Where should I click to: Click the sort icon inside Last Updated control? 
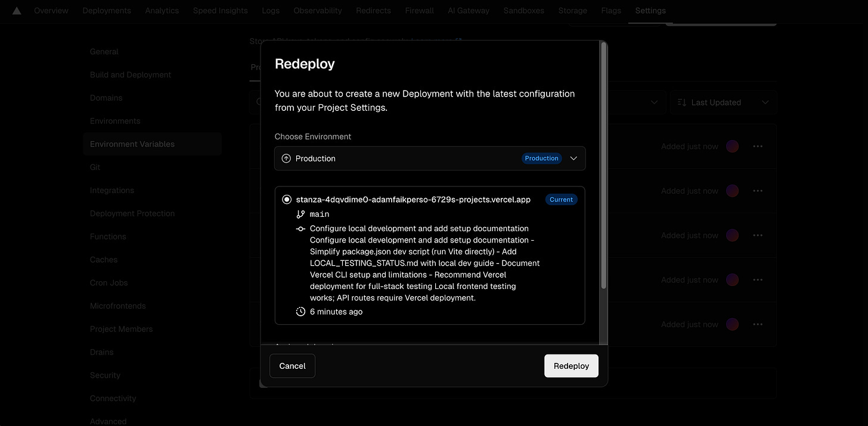(681, 102)
